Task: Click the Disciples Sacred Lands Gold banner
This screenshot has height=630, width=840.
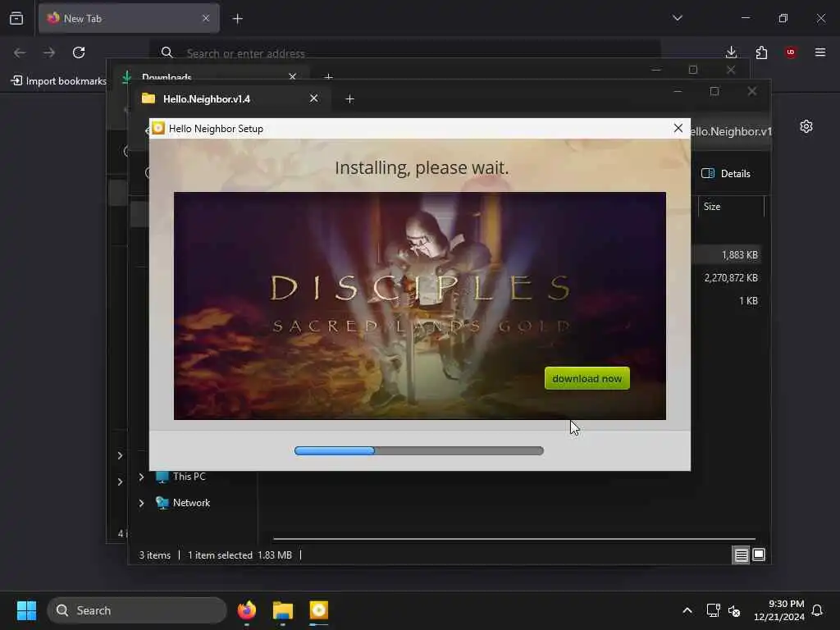Action: 419,305
